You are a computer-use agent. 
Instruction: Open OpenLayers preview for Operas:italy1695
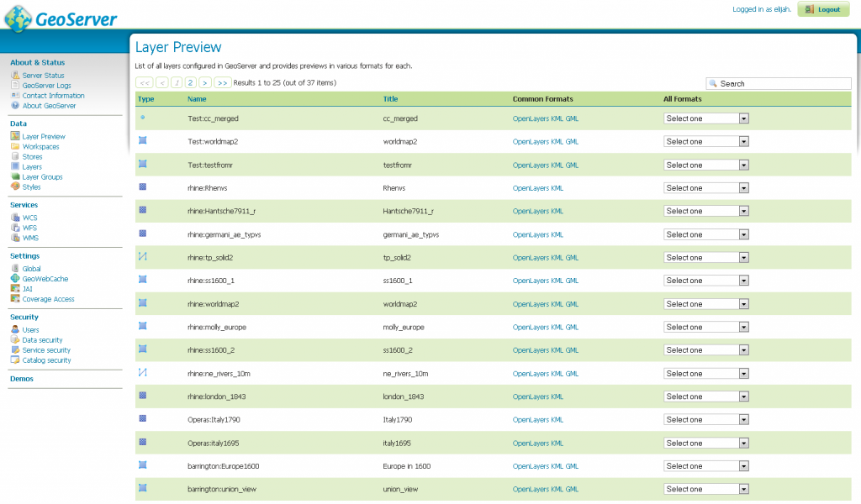pyautogui.click(x=531, y=444)
